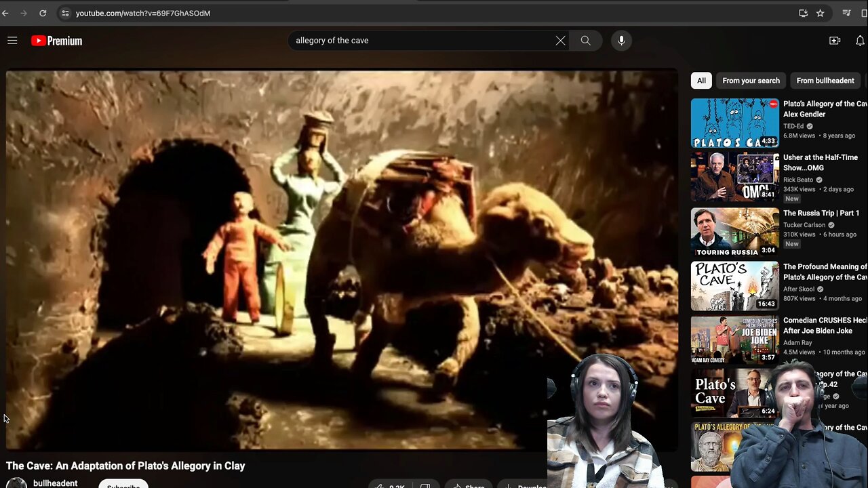Click the clay cave video player

(342, 260)
